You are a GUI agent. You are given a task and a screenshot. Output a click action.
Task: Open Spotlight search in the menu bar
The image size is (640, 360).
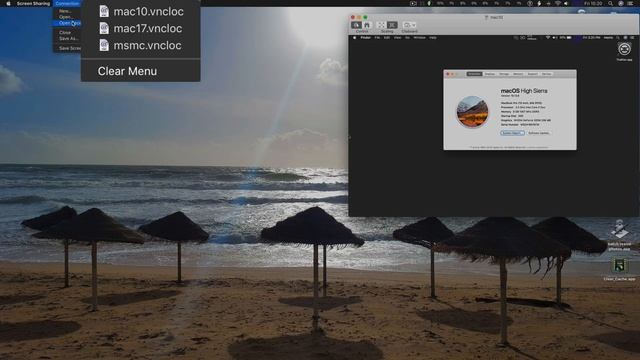tap(610, 3)
